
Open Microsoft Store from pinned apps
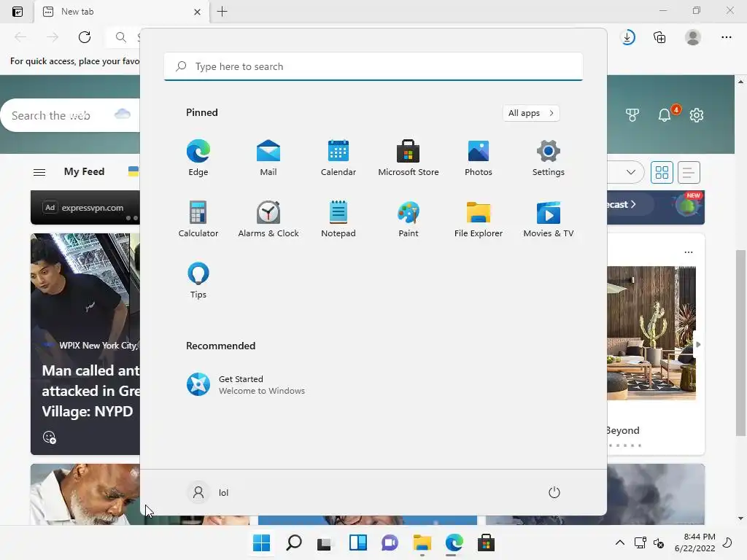pyautogui.click(x=409, y=157)
